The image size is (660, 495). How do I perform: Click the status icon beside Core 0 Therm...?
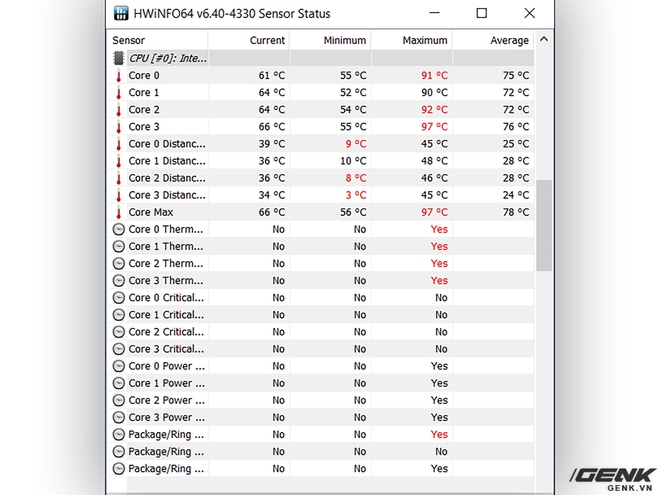click(119, 229)
